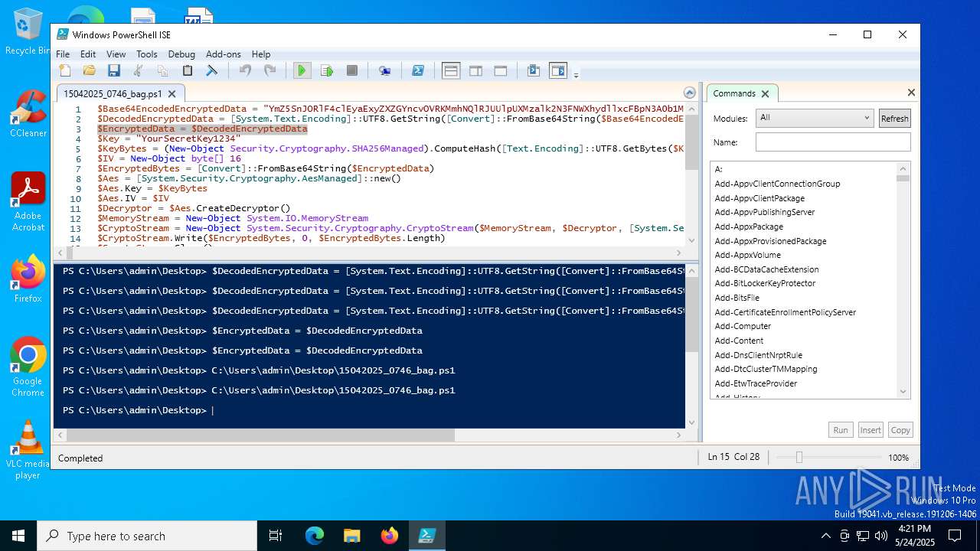Open the Windows Start menu
The width and height of the screenshot is (980, 551).
pyautogui.click(x=18, y=536)
